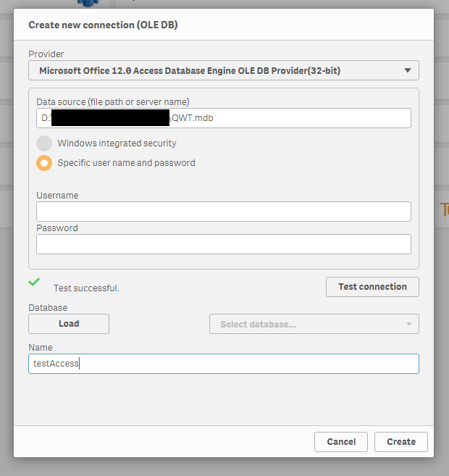Click the Specific user name and password label
The image size is (449, 476).
pyautogui.click(x=126, y=163)
